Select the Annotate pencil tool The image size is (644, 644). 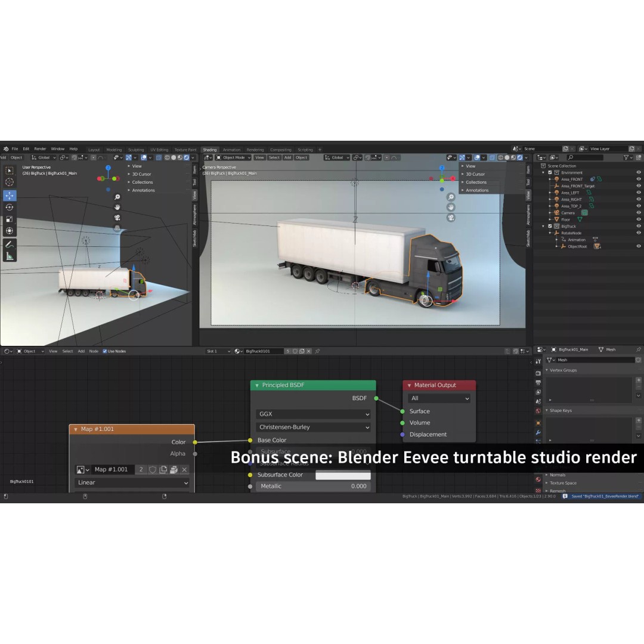coord(10,244)
